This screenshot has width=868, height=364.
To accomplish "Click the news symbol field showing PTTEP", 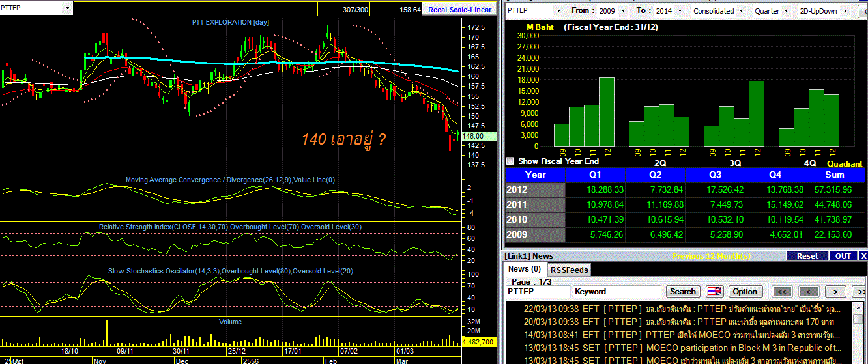I will tap(538, 292).
